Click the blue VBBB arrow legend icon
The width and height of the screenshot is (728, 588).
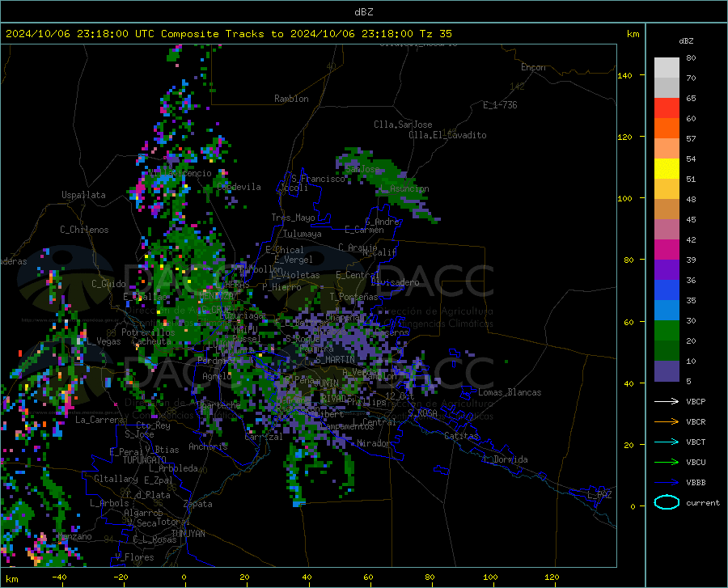[667, 482]
